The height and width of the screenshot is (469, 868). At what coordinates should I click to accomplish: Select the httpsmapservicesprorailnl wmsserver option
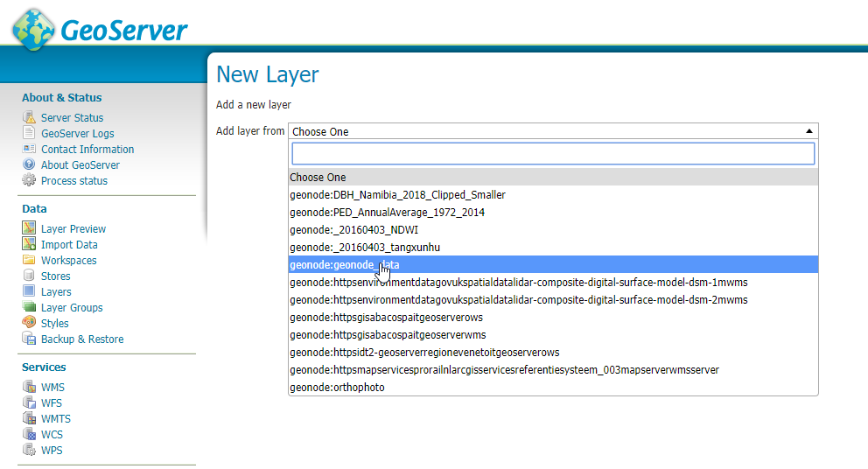point(553,369)
